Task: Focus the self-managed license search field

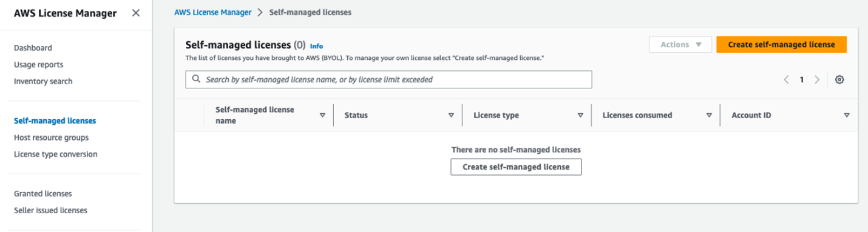Action: pos(388,79)
